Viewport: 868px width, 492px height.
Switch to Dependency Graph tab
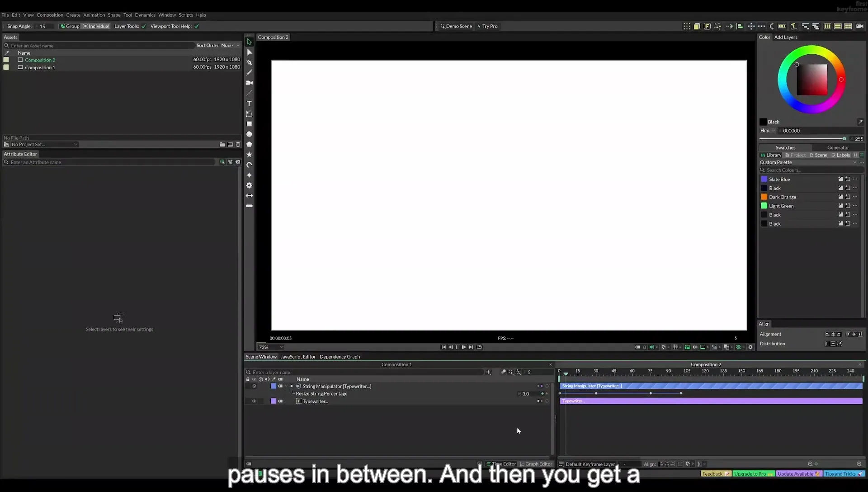click(x=340, y=357)
